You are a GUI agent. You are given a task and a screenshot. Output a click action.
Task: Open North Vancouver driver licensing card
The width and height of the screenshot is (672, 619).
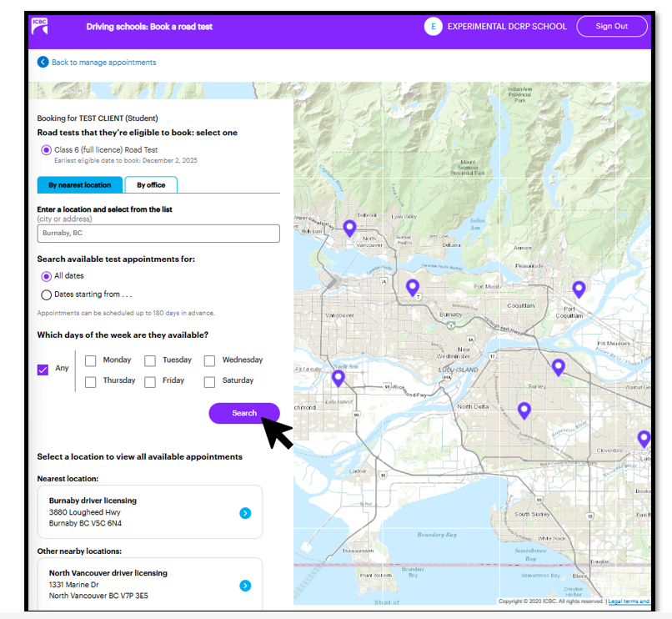pyautogui.click(x=150, y=584)
